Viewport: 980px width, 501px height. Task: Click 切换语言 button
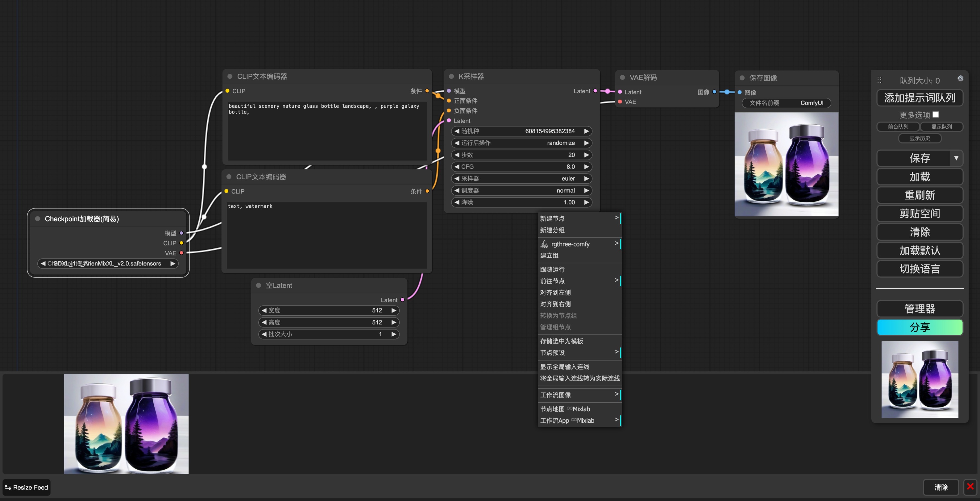pyautogui.click(x=920, y=269)
